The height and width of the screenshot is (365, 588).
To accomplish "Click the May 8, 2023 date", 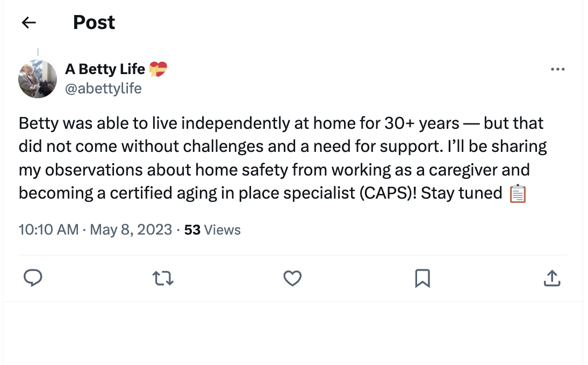I will pos(131,230).
